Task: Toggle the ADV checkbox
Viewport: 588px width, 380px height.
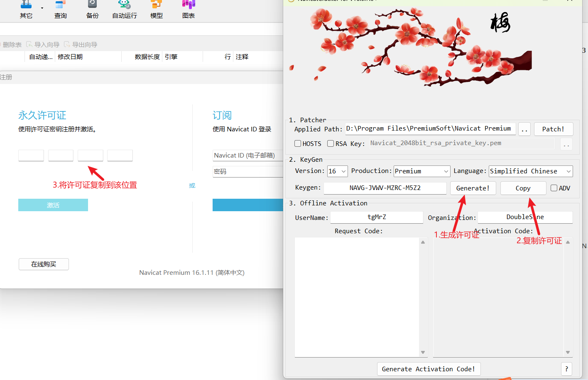Action: coord(554,188)
